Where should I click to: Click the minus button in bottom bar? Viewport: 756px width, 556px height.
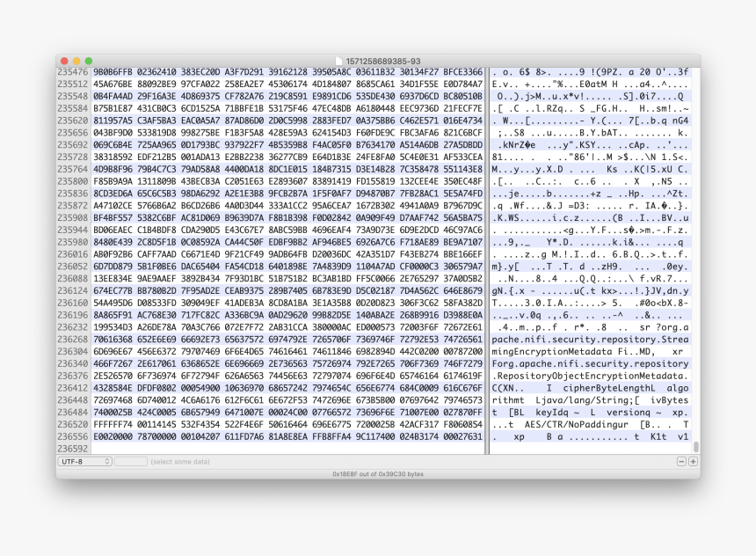tap(681, 462)
